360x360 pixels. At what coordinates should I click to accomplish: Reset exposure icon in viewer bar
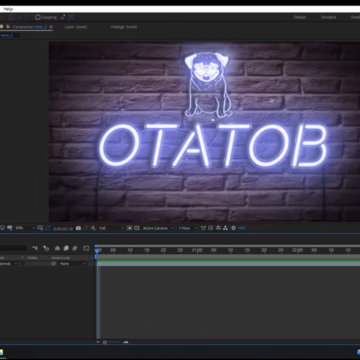[x=233, y=228]
